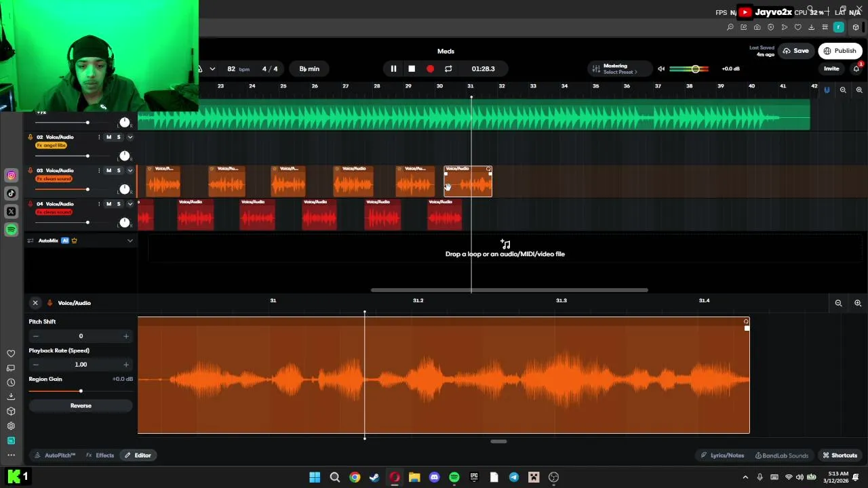Zoom in the timeline with plus magnifier
Image resolution: width=868 pixels, height=488 pixels.
tap(859, 90)
